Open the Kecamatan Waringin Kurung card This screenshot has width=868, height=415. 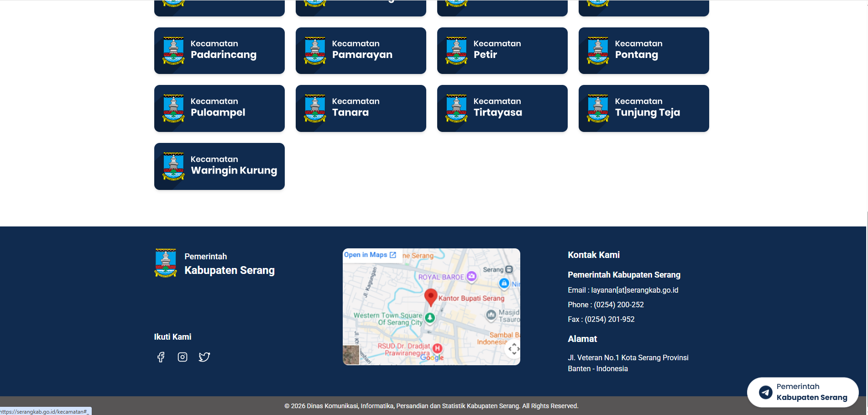click(x=220, y=166)
